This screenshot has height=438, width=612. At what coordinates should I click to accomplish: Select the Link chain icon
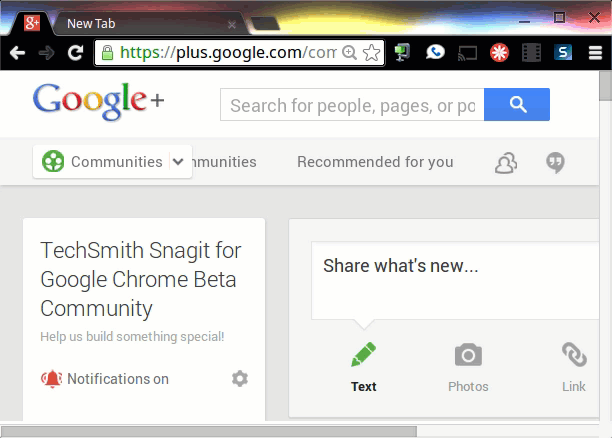click(x=574, y=355)
